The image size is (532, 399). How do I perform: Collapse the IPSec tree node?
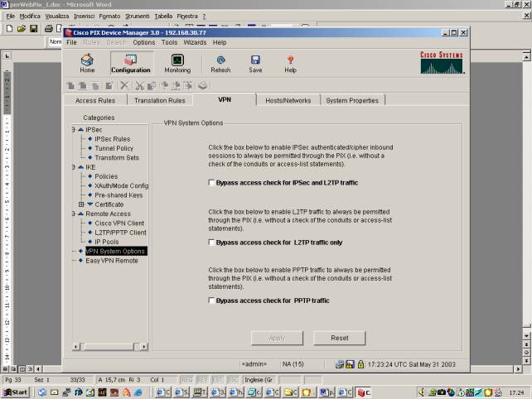pyautogui.click(x=73, y=129)
